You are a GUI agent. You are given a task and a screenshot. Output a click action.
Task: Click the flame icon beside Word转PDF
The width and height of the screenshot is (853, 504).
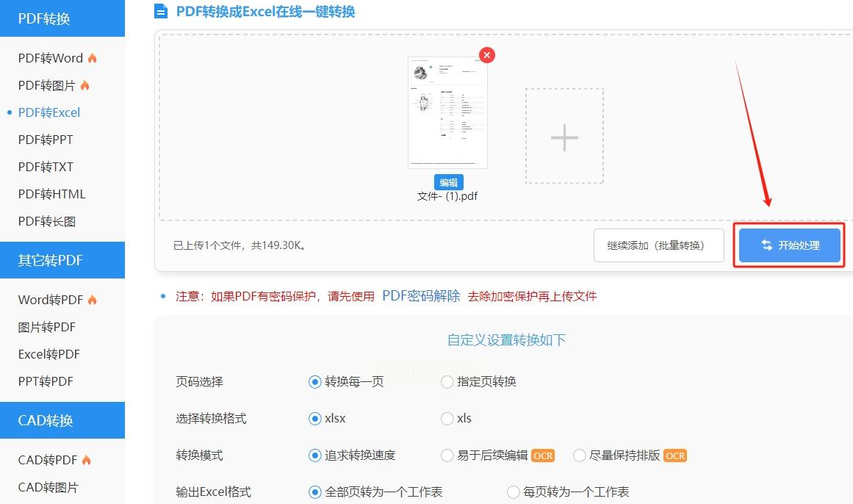pyautogui.click(x=92, y=299)
